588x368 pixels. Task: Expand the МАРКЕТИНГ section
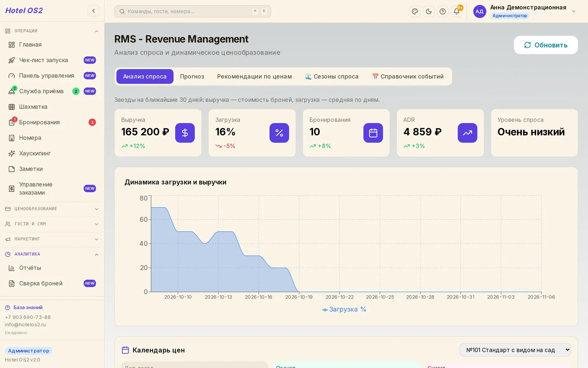[x=52, y=239]
